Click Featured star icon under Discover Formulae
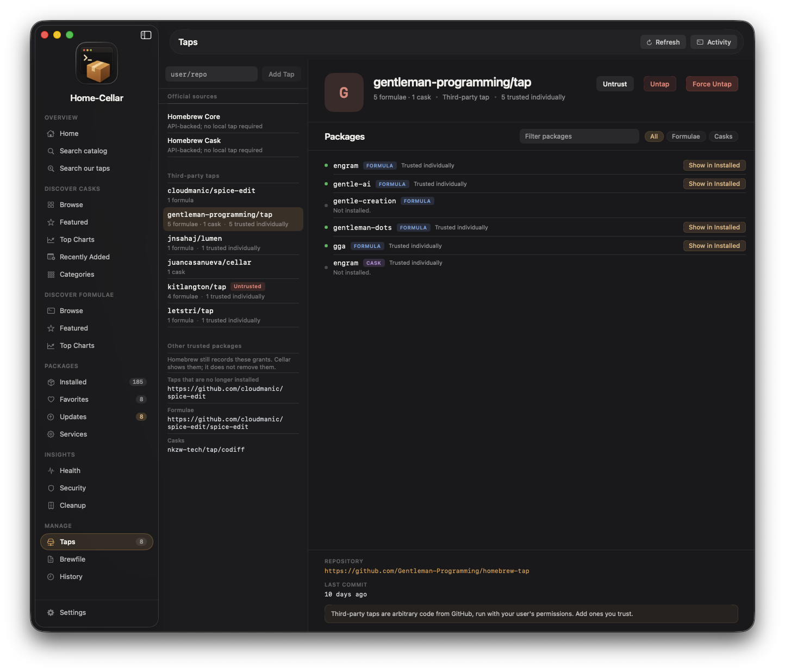 51,328
